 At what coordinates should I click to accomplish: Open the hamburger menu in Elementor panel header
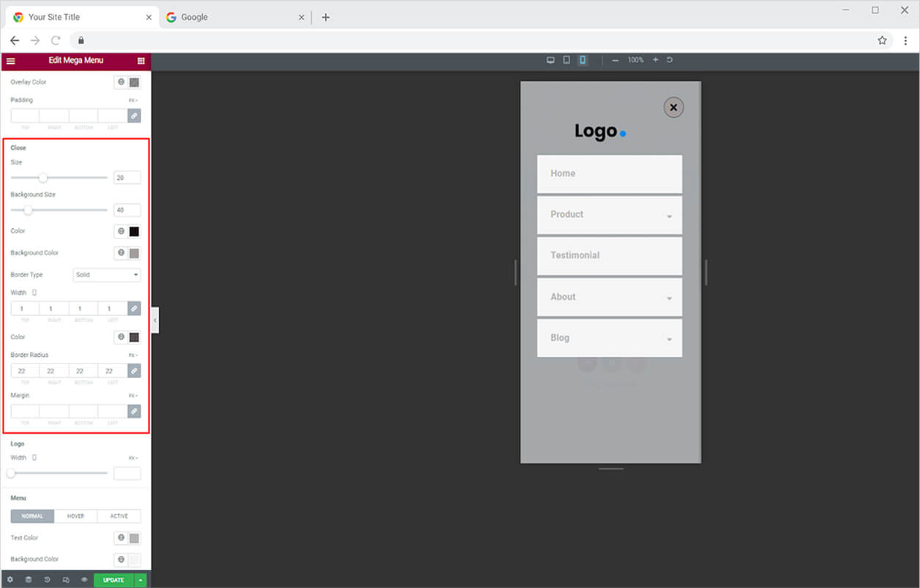(x=10, y=61)
